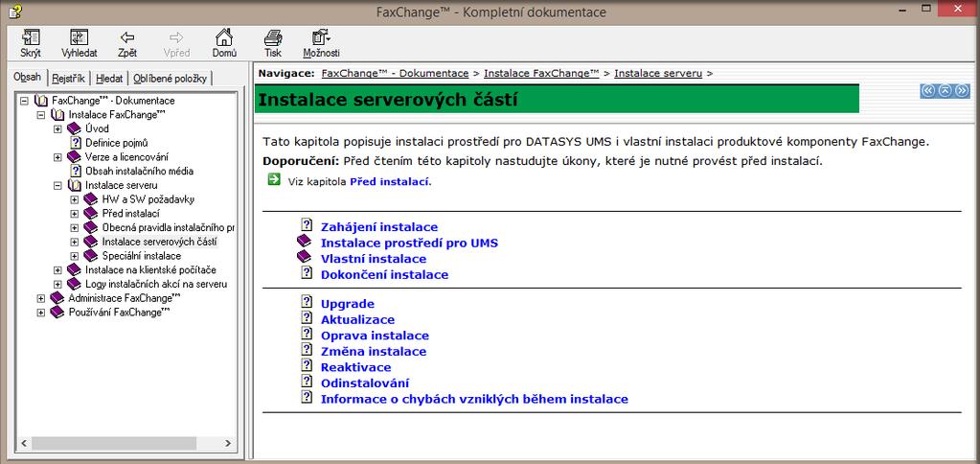Expand Instalace serverových částí tree node

(75, 242)
